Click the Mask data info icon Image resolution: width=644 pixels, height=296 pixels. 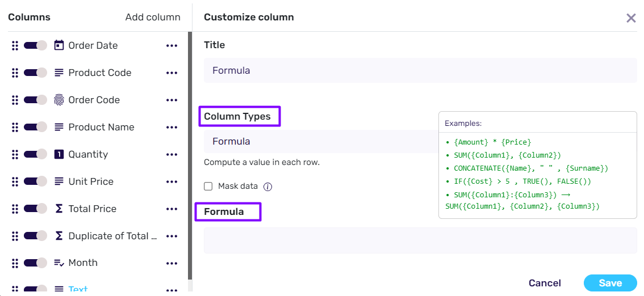click(268, 187)
